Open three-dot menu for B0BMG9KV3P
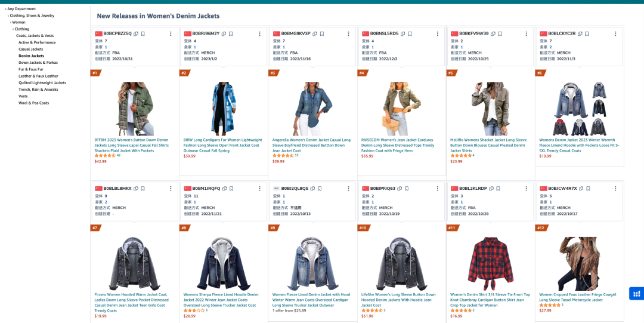The image size is (644, 323). point(349,33)
